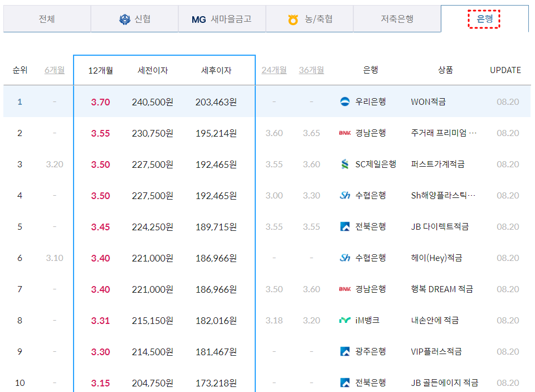Image resolution: width=535 pixels, height=392 pixels.
Task: Open the JB 다이렉트적금 product
Action: (x=440, y=227)
